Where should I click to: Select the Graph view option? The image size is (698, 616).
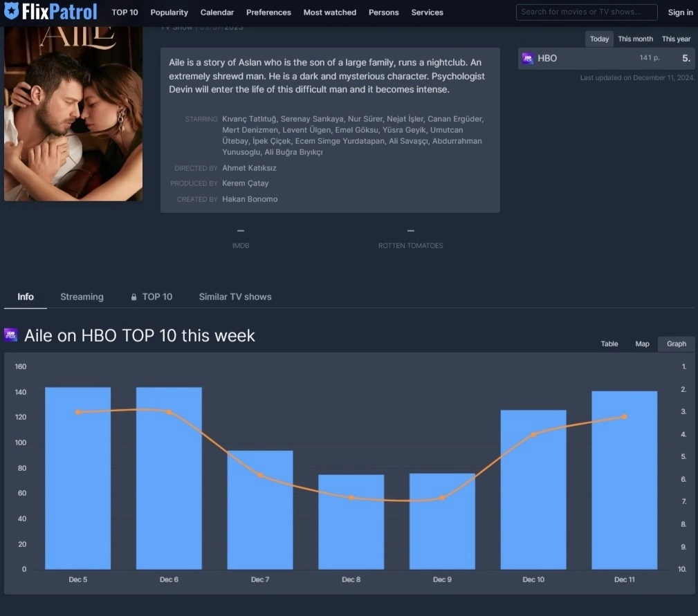[676, 344]
